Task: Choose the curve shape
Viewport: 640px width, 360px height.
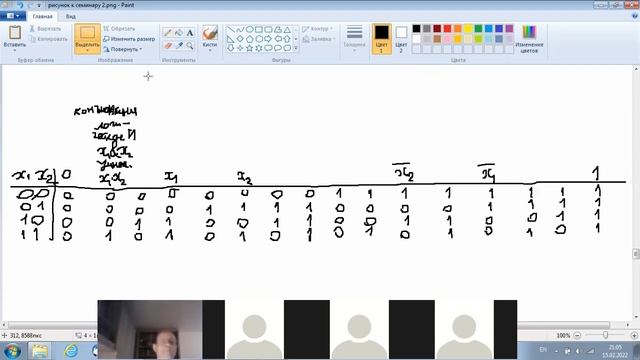Action: tap(240, 29)
